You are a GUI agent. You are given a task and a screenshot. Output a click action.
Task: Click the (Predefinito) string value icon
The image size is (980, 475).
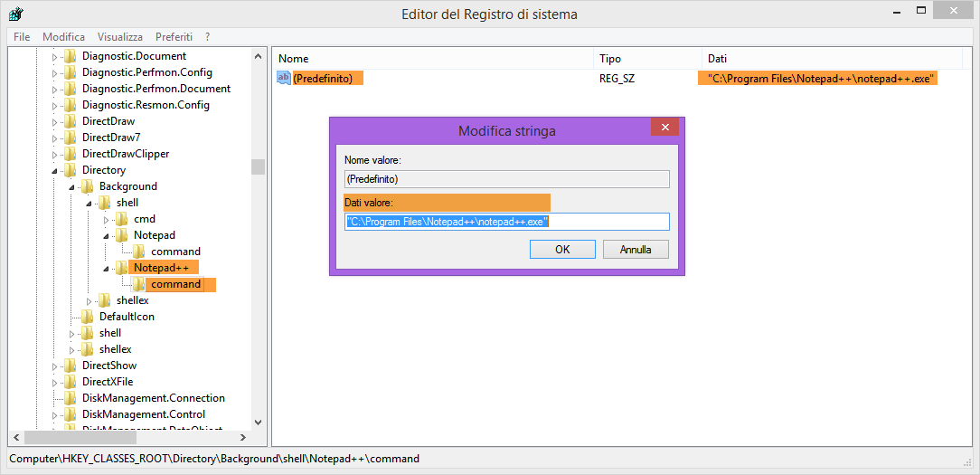click(284, 78)
